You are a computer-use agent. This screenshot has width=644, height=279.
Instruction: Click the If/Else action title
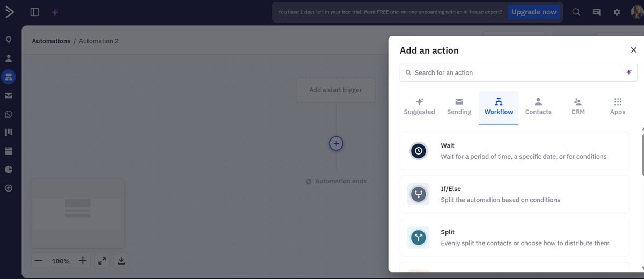click(451, 189)
